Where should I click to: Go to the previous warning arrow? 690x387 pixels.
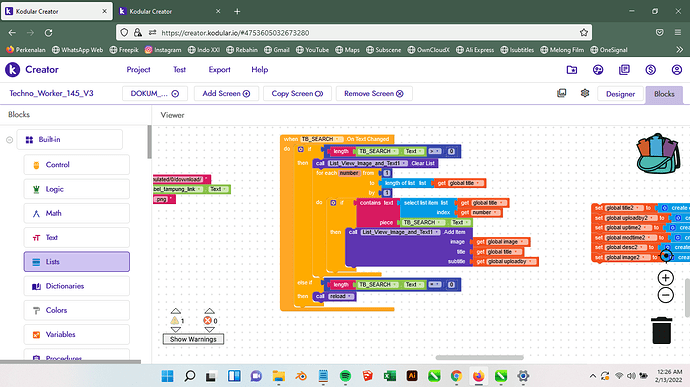176,311
